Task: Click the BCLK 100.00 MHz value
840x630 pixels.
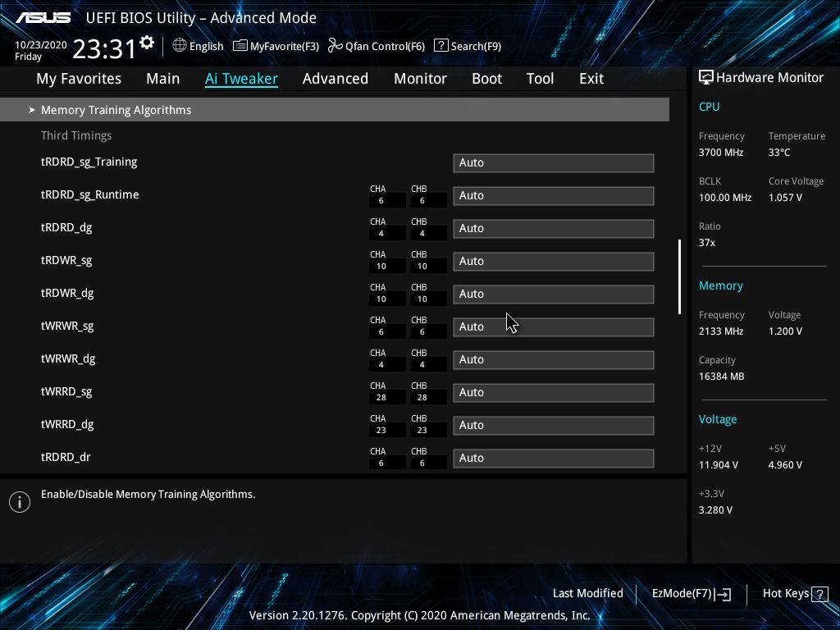Action: 725,198
